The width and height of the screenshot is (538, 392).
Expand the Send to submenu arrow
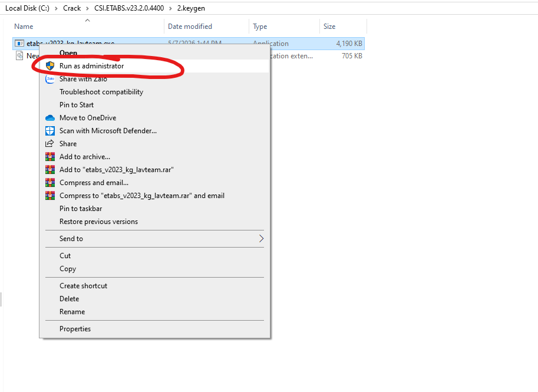click(x=261, y=239)
